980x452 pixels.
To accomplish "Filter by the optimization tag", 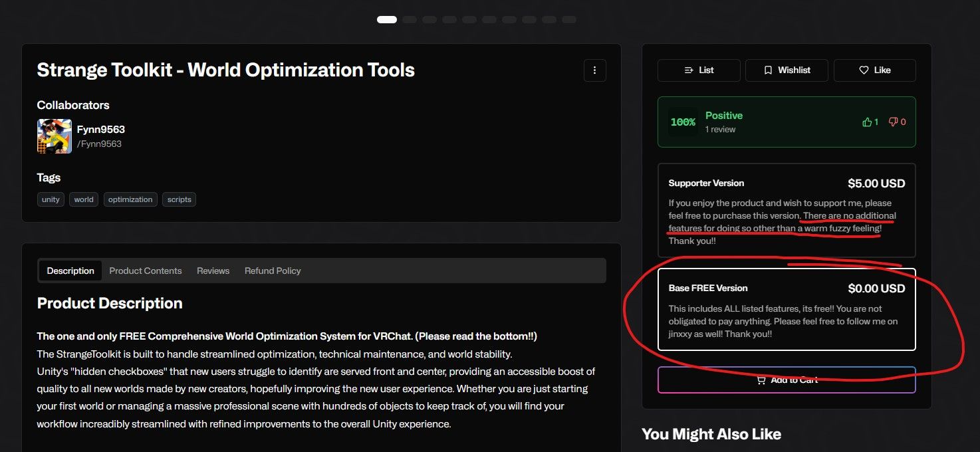I will point(130,199).
